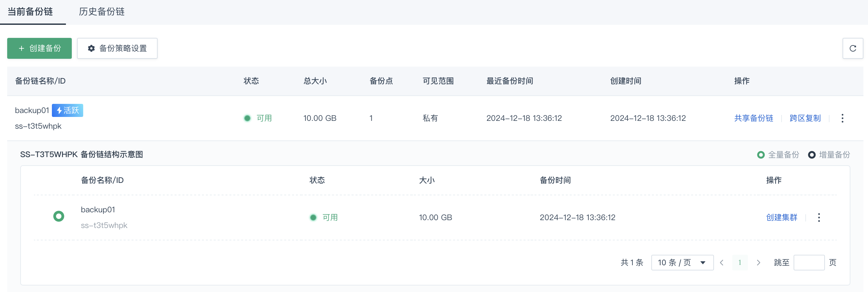The width and height of the screenshot is (868, 292).
Task: Click the refresh icon button
Action: coord(852,49)
